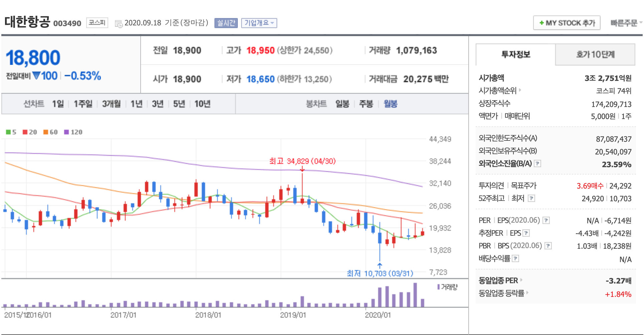The width and height of the screenshot is (644, 335).
Task: Click the orange 60-period moving average swatch
Action: 46,132
